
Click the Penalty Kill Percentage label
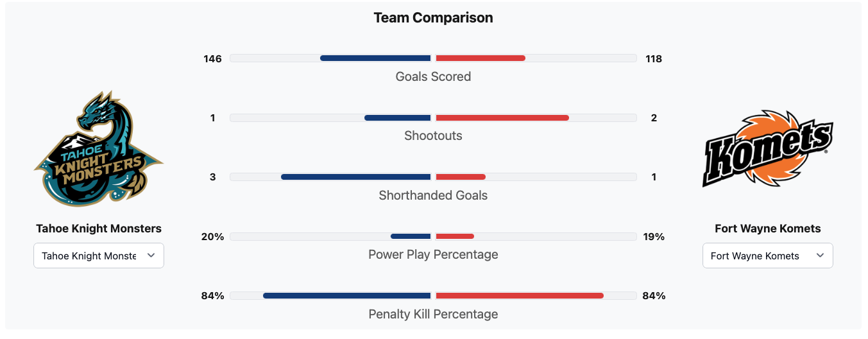[x=434, y=314]
